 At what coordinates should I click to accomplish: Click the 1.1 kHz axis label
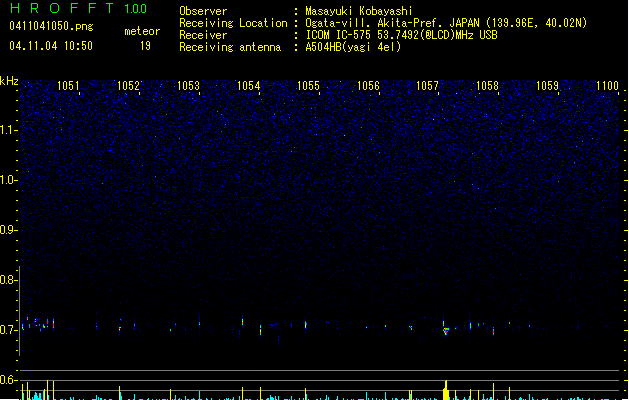tap(8, 130)
